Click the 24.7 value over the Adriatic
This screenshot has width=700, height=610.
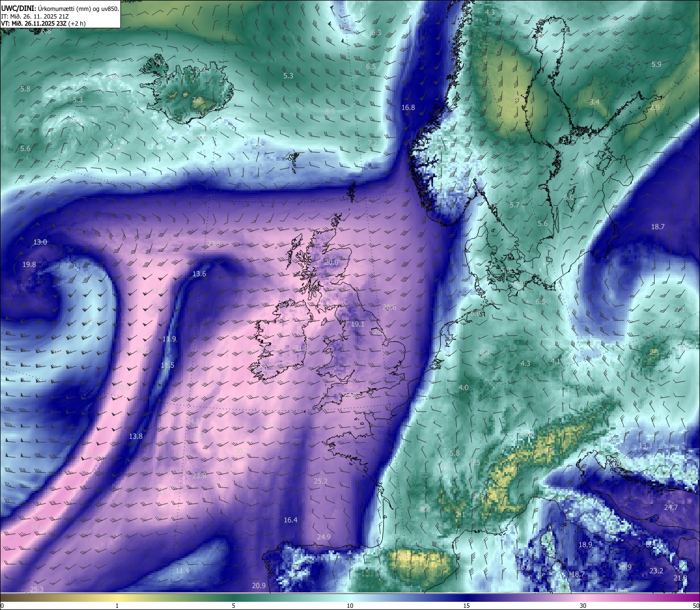671,507
